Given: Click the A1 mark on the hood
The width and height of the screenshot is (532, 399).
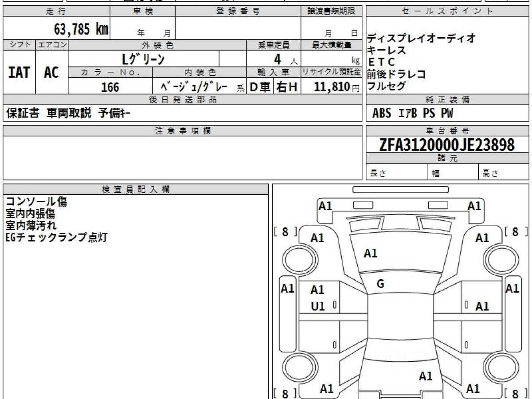Looking at the screenshot, I should (370, 253).
